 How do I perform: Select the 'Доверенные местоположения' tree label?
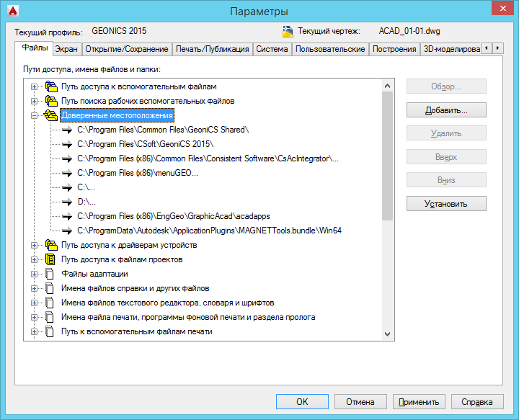[117, 115]
